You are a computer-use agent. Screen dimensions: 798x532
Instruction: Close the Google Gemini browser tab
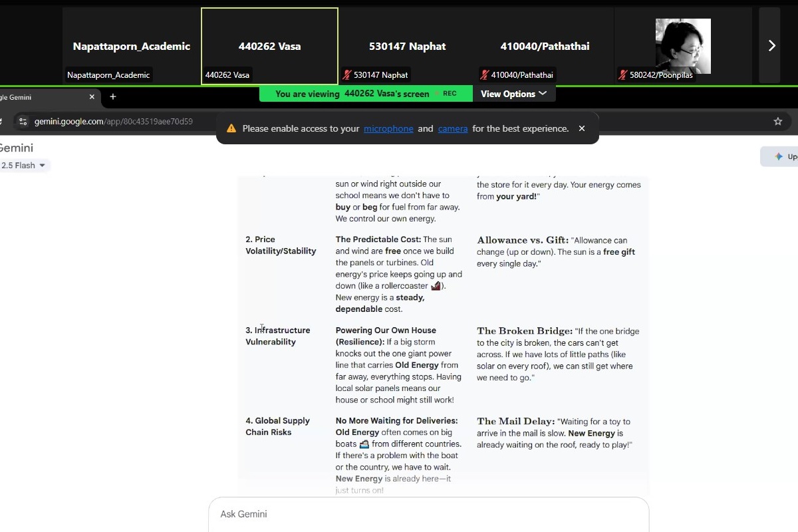pyautogui.click(x=92, y=97)
